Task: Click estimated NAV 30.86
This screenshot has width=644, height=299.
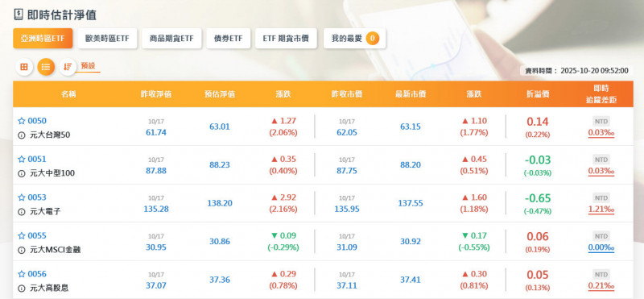Action: click(220, 242)
